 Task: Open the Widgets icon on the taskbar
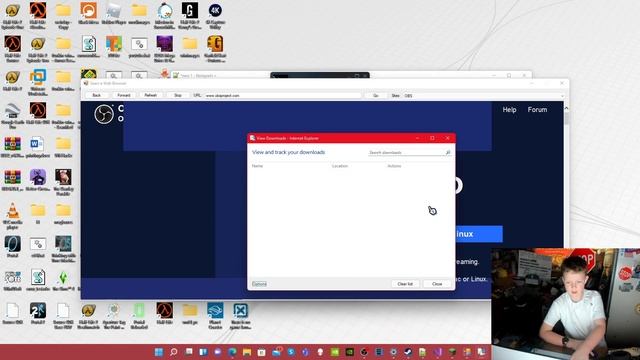203,352
